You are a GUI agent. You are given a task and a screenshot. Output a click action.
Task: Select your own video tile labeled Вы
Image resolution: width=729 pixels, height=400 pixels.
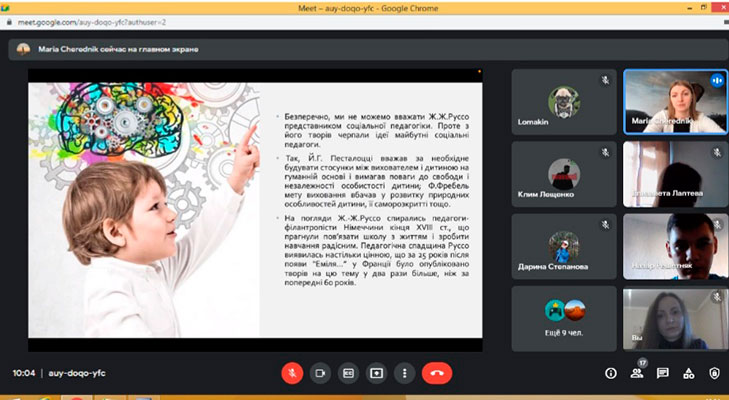coord(676,319)
